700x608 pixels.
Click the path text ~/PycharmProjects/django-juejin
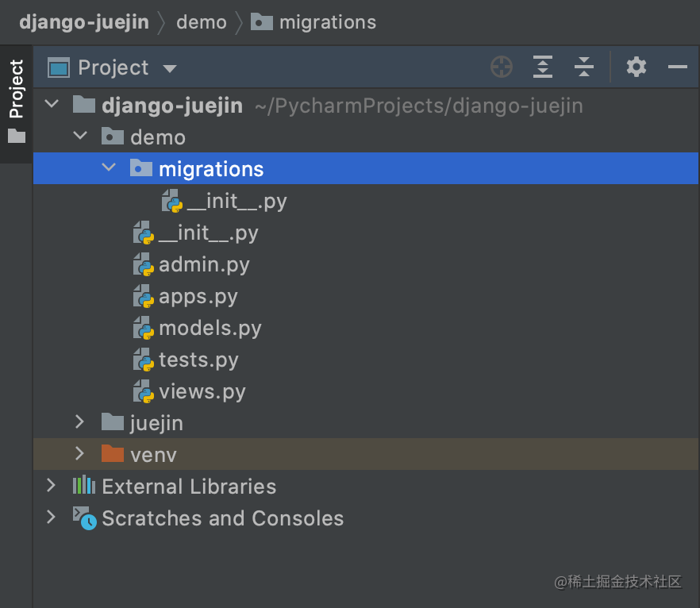coord(419,106)
